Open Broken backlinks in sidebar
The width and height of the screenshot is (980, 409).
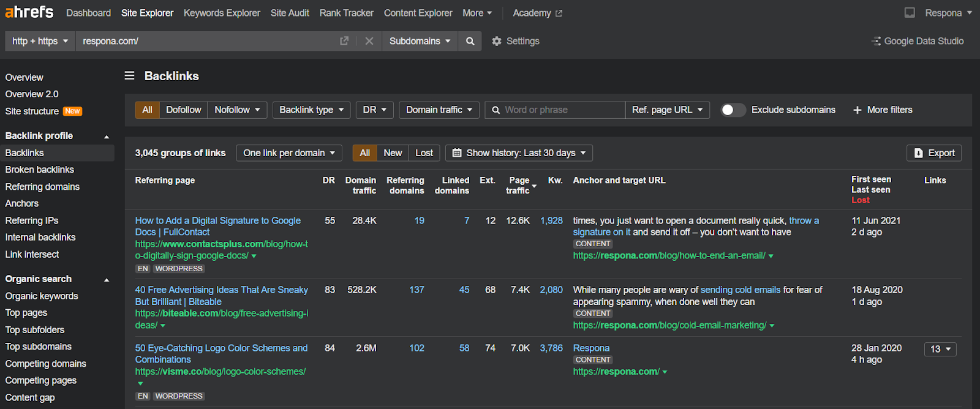40,170
